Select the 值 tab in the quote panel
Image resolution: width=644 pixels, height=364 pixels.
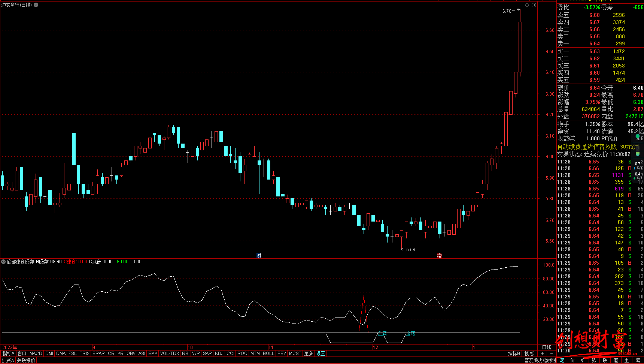click(616, 360)
